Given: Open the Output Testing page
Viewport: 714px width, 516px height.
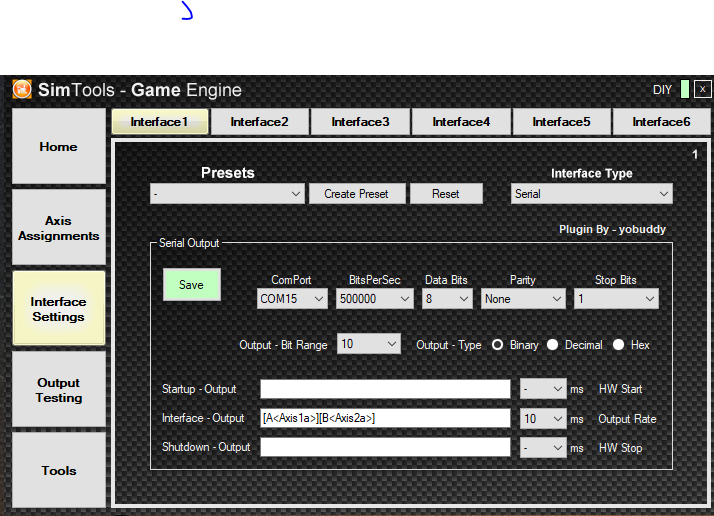Looking at the screenshot, I should 59,389.
